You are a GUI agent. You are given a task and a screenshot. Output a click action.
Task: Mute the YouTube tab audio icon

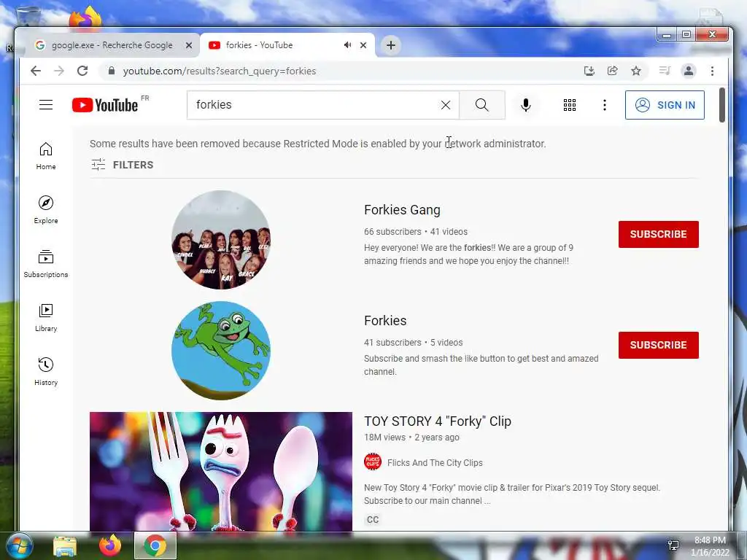click(x=348, y=44)
